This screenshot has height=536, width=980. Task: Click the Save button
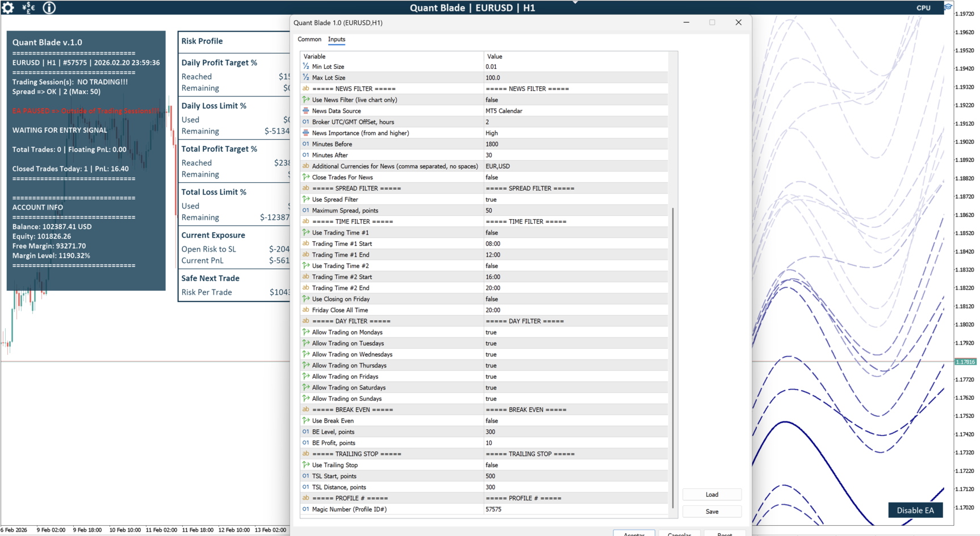712,512
